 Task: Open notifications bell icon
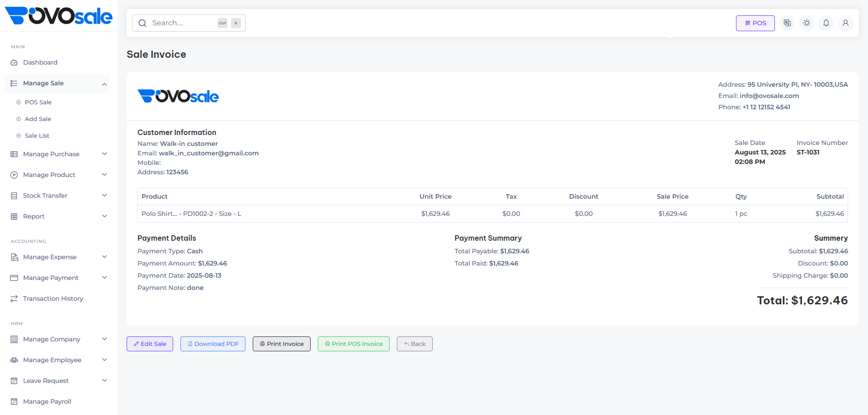coord(826,23)
